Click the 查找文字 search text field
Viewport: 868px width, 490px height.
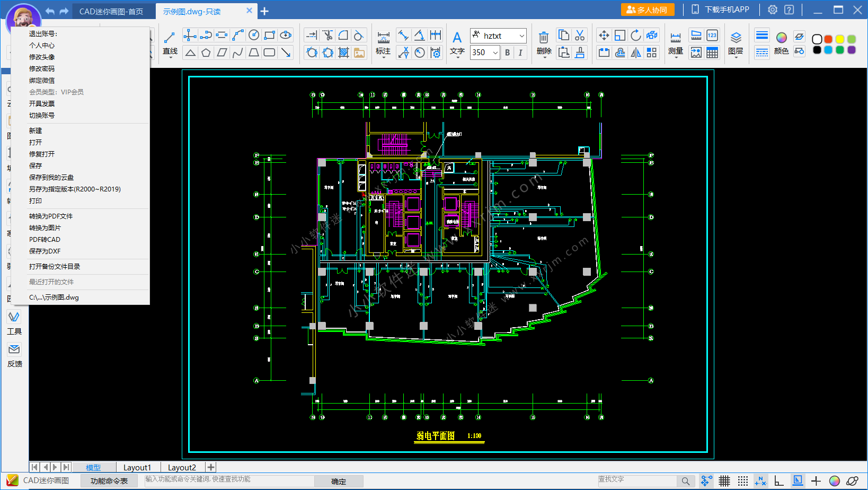pyautogui.click(x=636, y=480)
